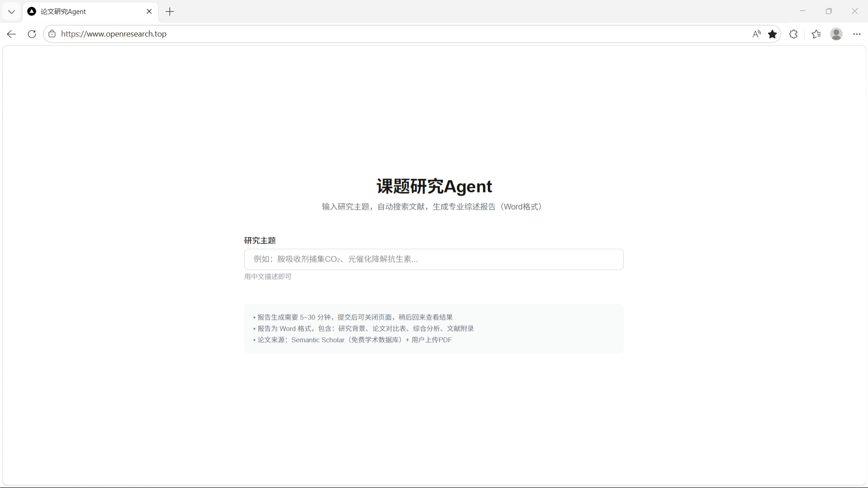Screen dimensions: 868x488
Task: Click the 课题研究Agent heading
Action: (434, 186)
